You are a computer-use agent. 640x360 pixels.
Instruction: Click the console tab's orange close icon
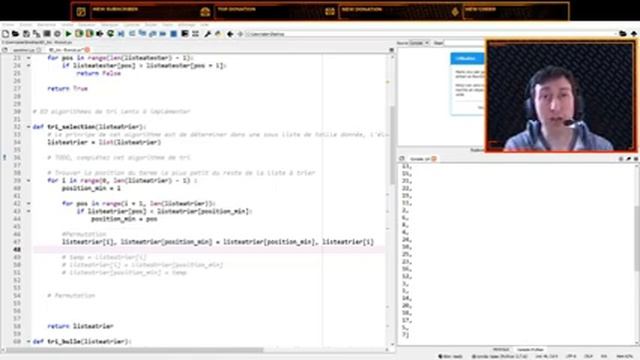(434, 158)
